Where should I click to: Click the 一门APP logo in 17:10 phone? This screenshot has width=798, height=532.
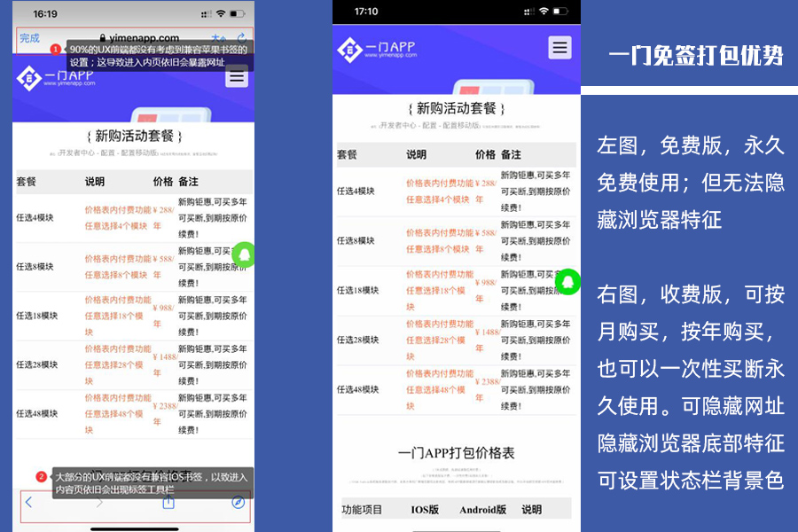[377, 50]
